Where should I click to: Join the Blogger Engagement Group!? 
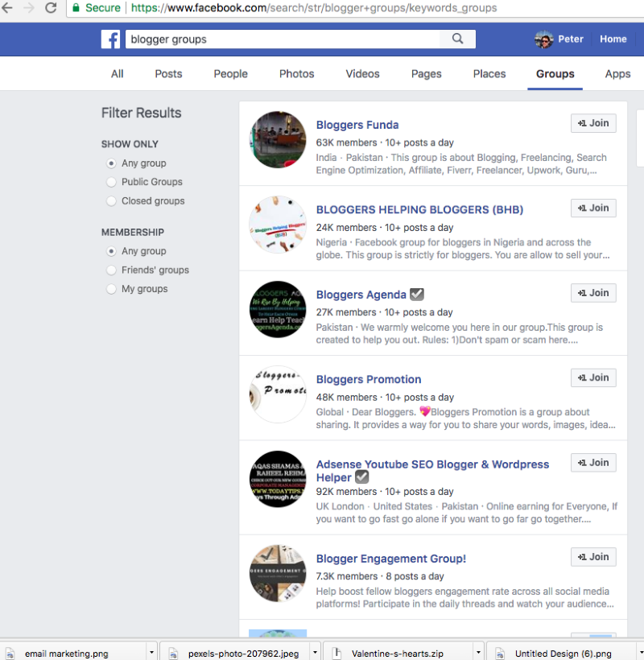click(x=593, y=557)
